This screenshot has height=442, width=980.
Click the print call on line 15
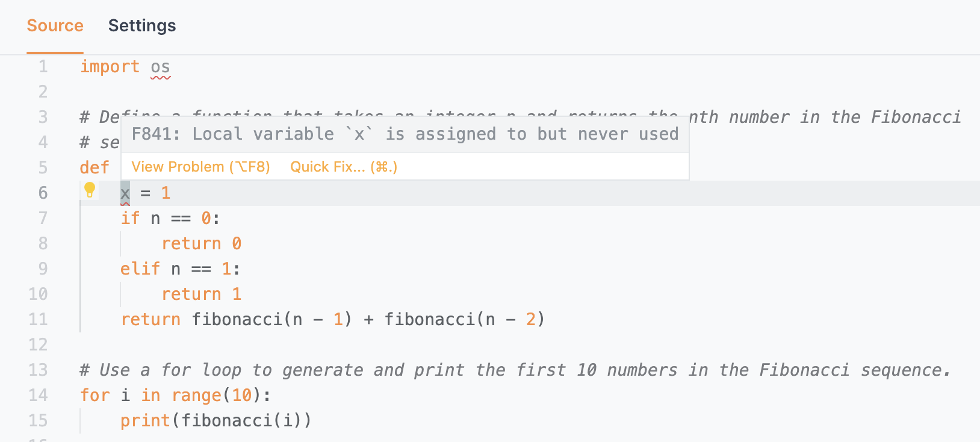tap(216, 420)
